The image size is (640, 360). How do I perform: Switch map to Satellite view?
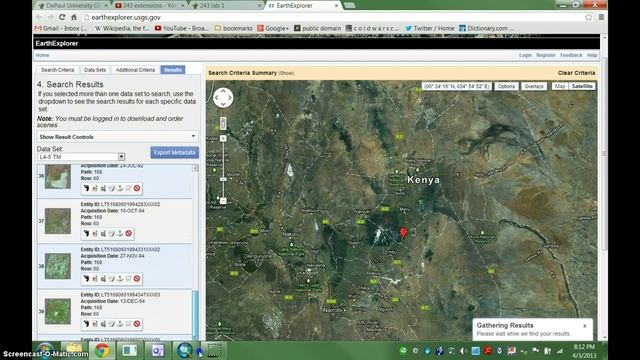tap(582, 86)
